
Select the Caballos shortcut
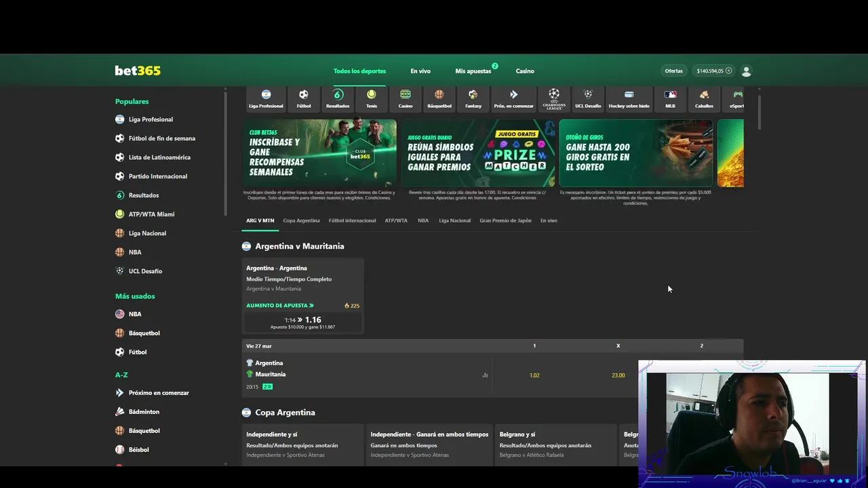[x=704, y=99]
